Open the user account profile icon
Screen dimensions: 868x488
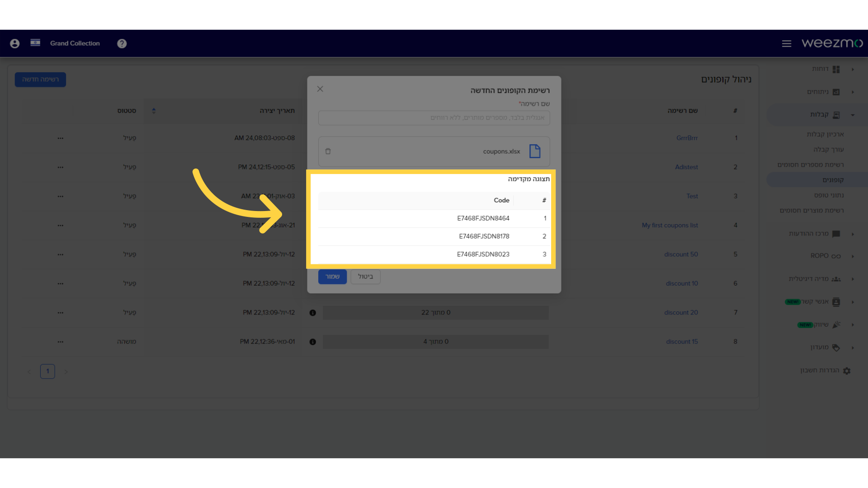pyautogui.click(x=14, y=43)
